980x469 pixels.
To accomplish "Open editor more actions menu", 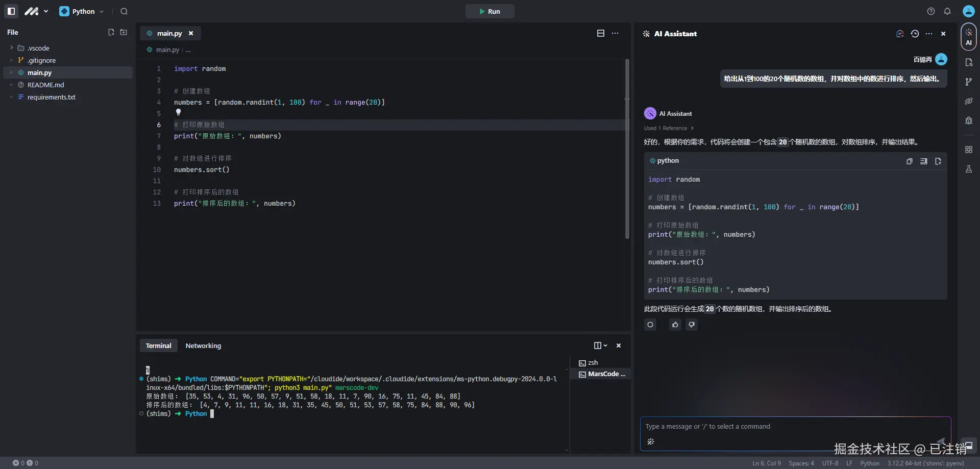I will point(615,33).
